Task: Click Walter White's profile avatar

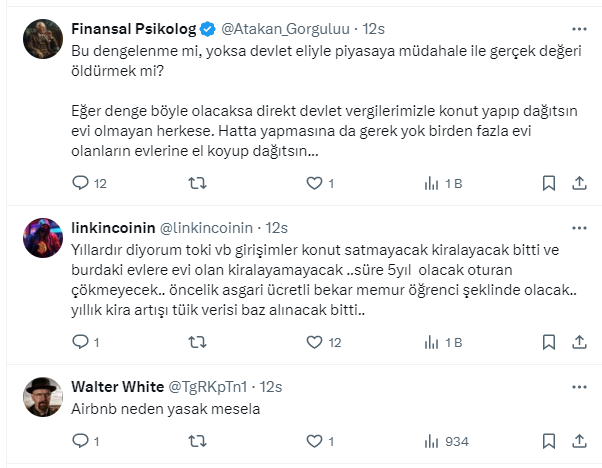Action: 44,396
